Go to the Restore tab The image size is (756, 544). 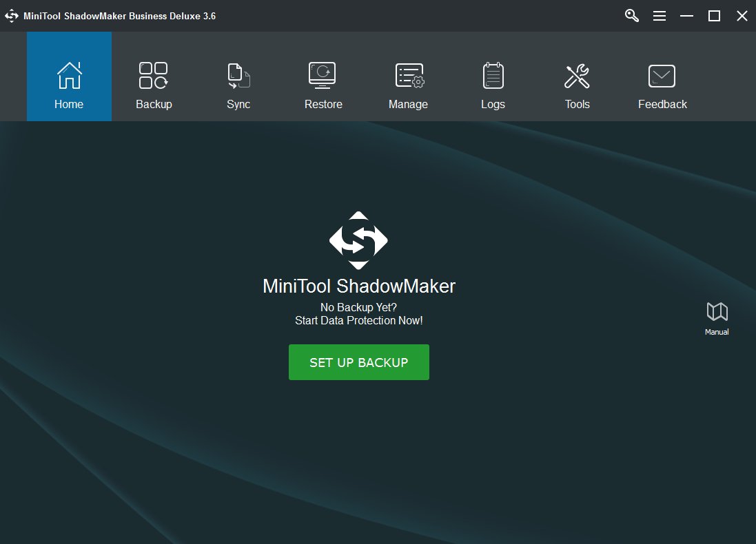323,76
